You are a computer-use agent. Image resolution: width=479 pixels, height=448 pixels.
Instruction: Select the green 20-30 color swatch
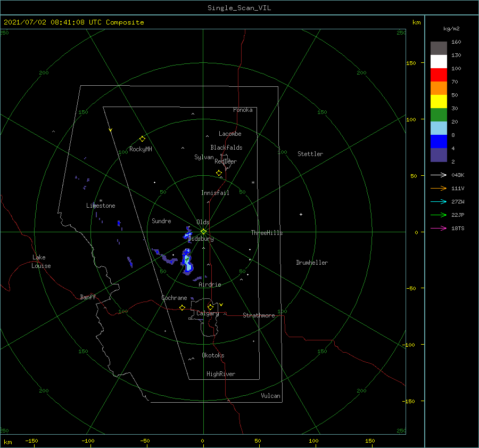pos(439,115)
